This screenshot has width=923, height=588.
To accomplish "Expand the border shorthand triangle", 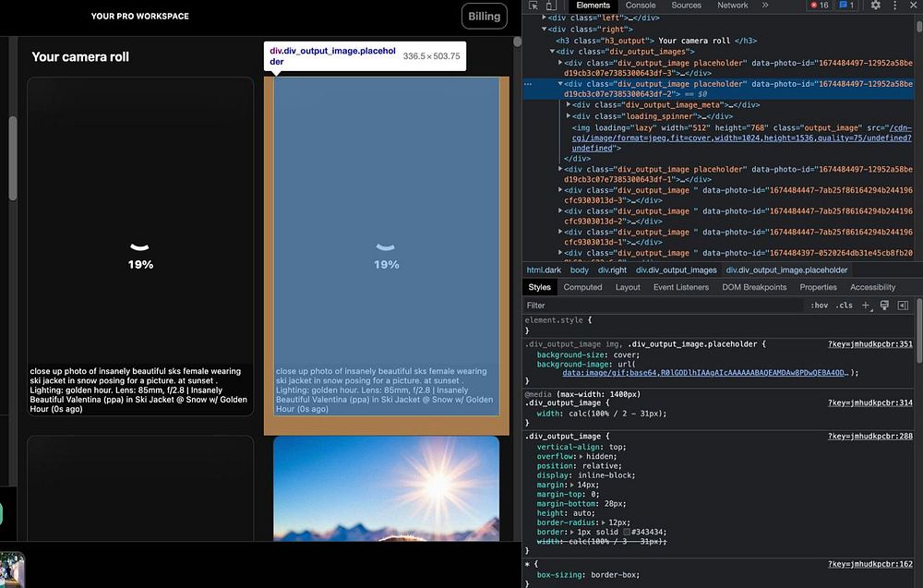I will click(572, 532).
